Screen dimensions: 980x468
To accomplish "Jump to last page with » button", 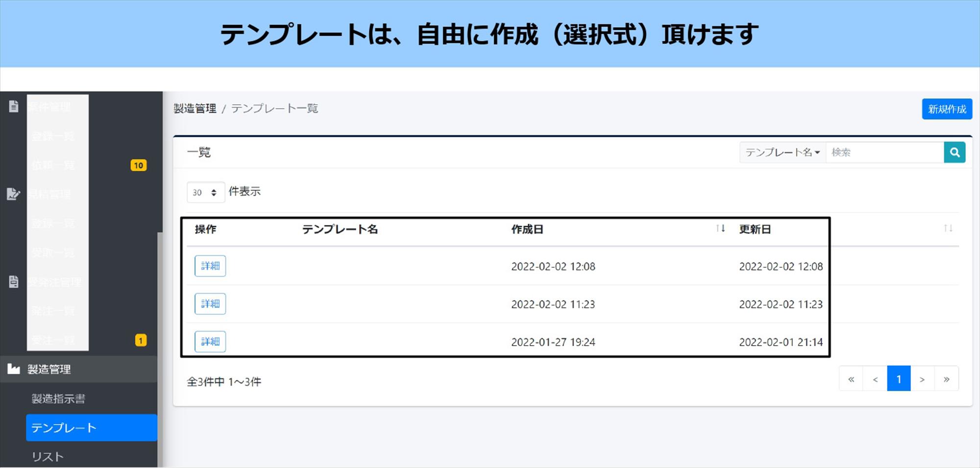I will 947,379.
